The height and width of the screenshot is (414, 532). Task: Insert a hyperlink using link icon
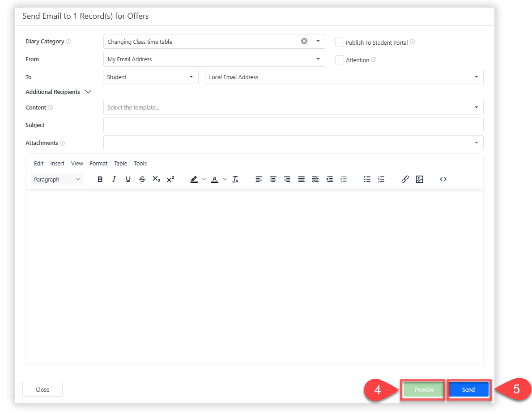405,179
